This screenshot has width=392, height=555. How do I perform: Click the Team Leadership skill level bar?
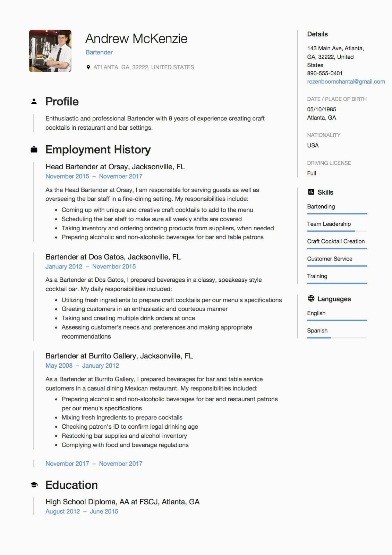[337, 231]
